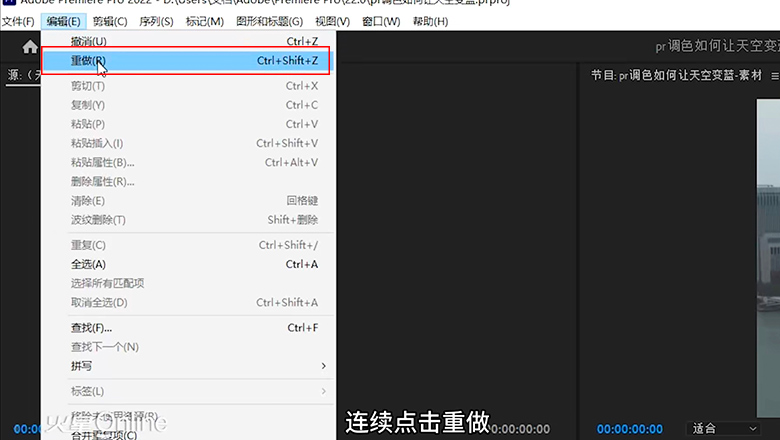Open the 文件(F) menu
The image size is (780, 440).
[x=18, y=21]
